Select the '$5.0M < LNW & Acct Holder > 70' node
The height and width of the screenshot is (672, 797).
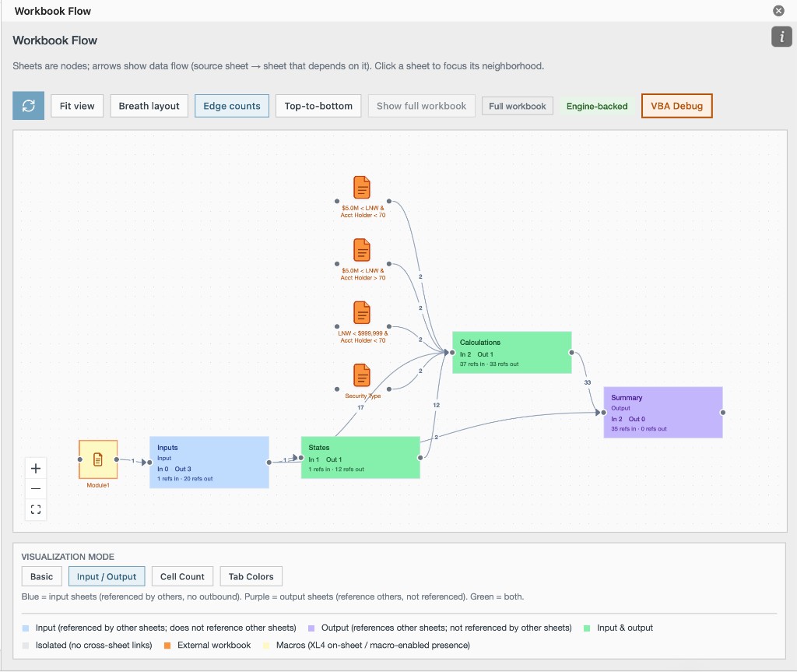pyautogui.click(x=362, y=250)
